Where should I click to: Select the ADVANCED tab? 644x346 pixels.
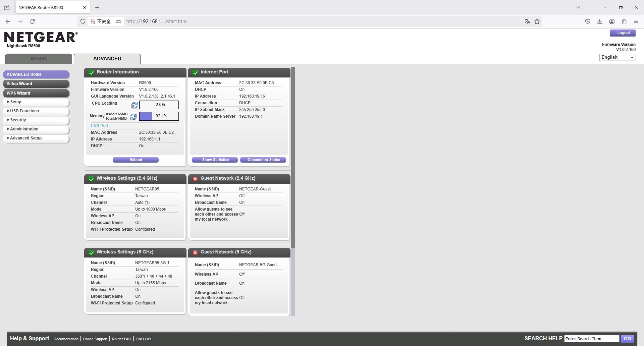107,59
